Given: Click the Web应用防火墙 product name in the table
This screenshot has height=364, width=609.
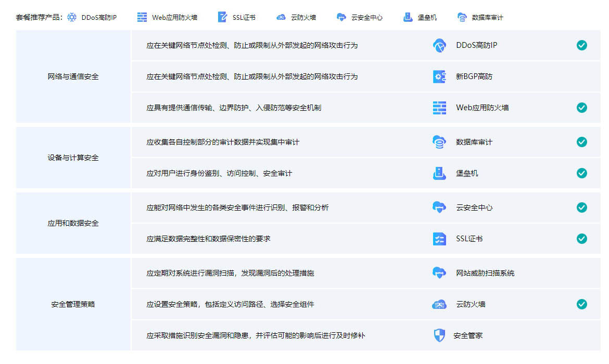Looking at the screenshot, I should [x=482, y=108].
